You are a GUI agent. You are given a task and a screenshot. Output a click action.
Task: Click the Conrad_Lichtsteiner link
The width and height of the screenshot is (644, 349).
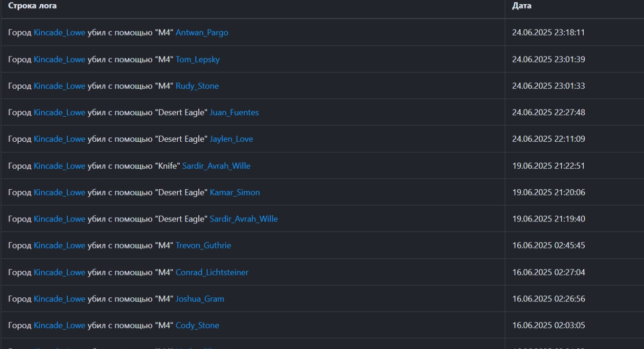click(212, 272)
